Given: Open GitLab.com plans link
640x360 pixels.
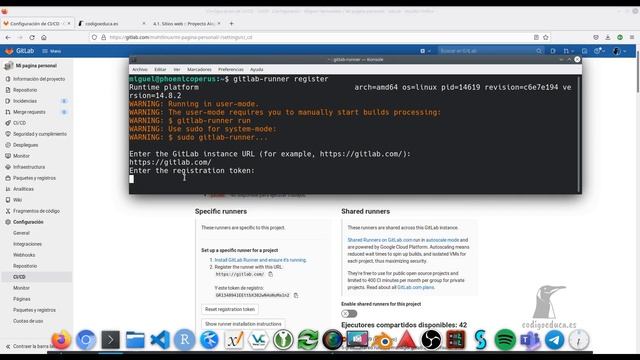Looking at the screenshot, I should 416,287.
